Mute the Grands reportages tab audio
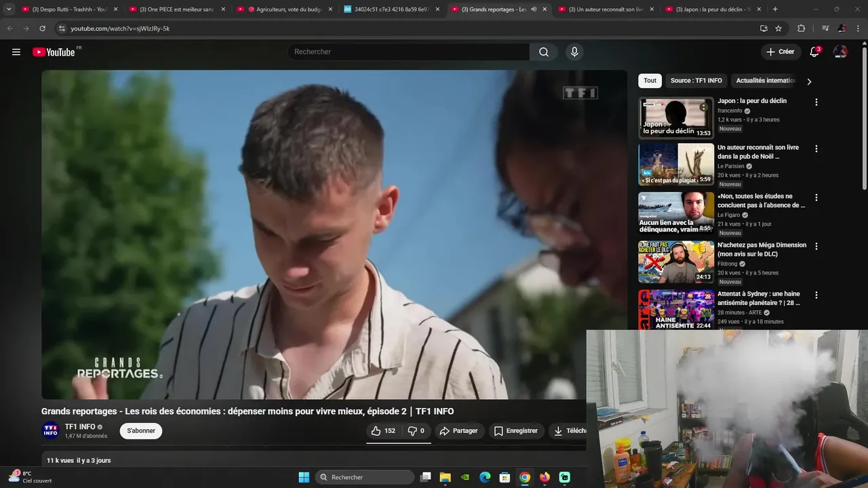 tap(534, 9)
